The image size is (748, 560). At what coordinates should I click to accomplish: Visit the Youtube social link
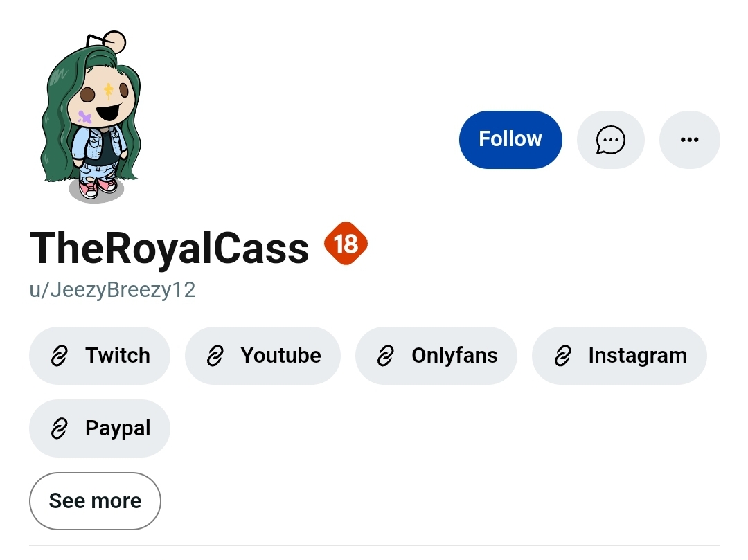coord(280,356)
